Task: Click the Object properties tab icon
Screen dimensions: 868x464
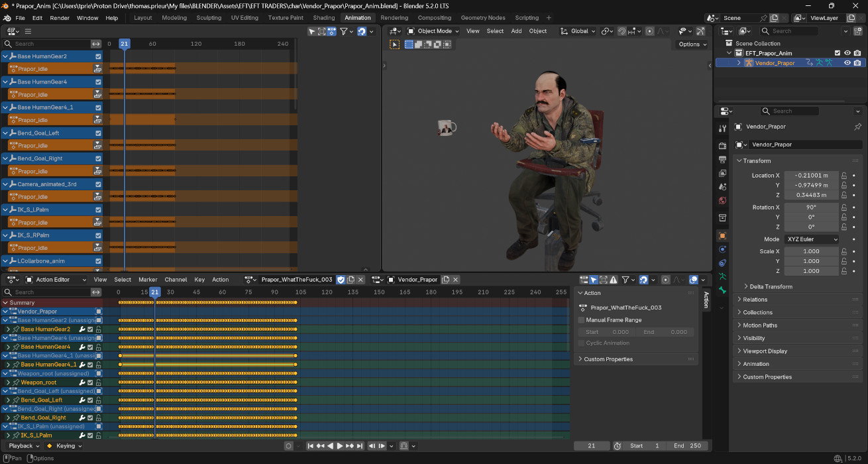Action: [722, 236]
